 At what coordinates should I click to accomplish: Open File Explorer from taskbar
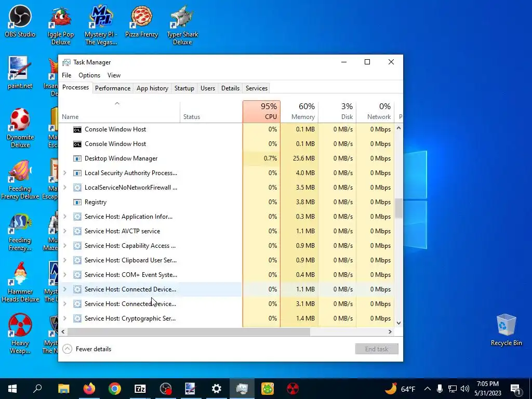click(x=63, y=389)
